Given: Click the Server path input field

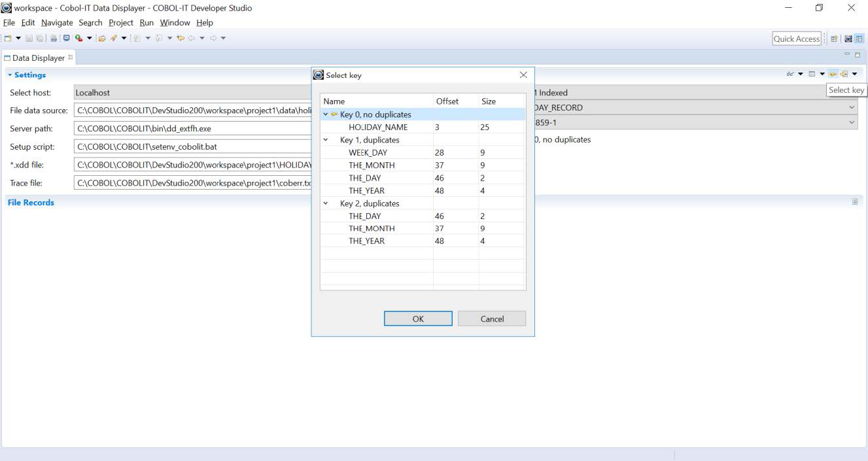Looking at the screenshot, I should tap(193, 129).
